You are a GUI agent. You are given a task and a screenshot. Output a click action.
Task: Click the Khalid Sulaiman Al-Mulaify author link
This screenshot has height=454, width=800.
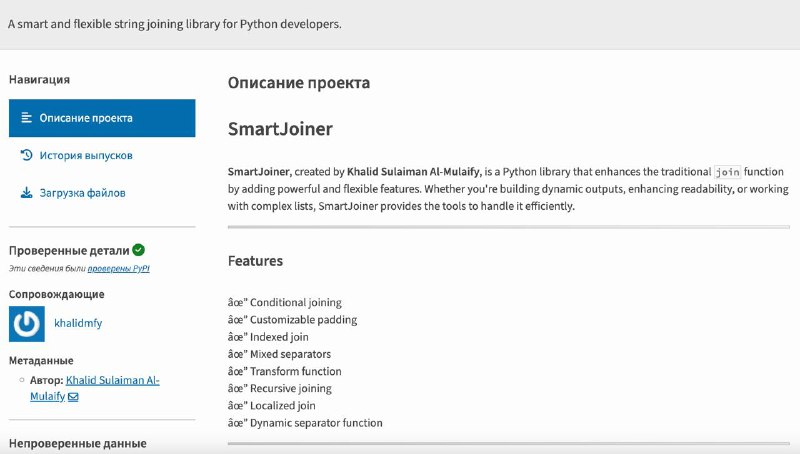tap(95, 388)
